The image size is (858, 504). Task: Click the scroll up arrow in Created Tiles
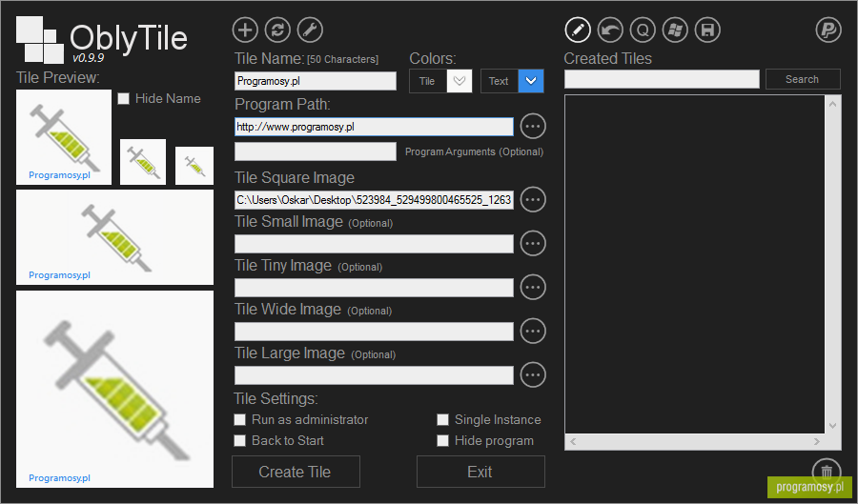tap(832, 103)
